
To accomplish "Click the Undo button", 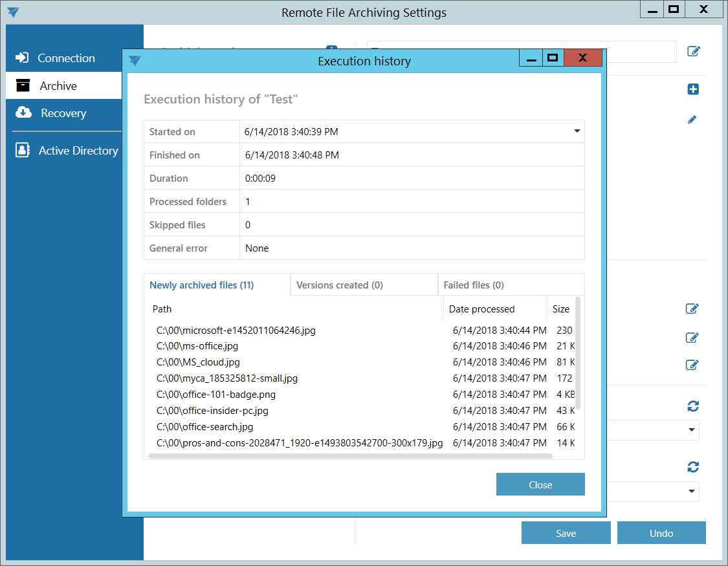I will coord(661,533).
